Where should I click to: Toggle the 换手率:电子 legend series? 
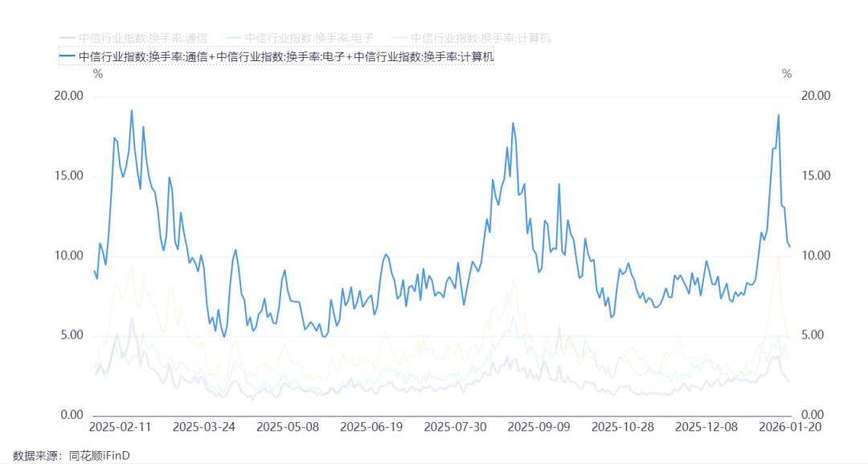[x=300, y=39]
